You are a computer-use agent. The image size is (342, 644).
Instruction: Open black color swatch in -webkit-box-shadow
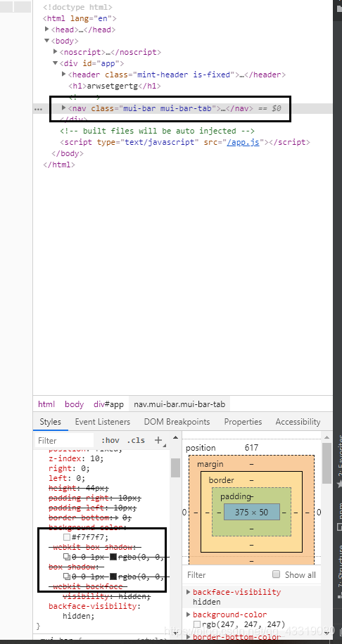click(x=113, y=557)
